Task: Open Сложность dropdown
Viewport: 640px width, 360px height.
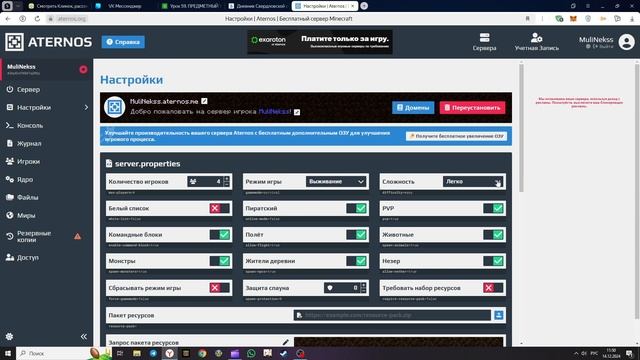Action: 473,182
